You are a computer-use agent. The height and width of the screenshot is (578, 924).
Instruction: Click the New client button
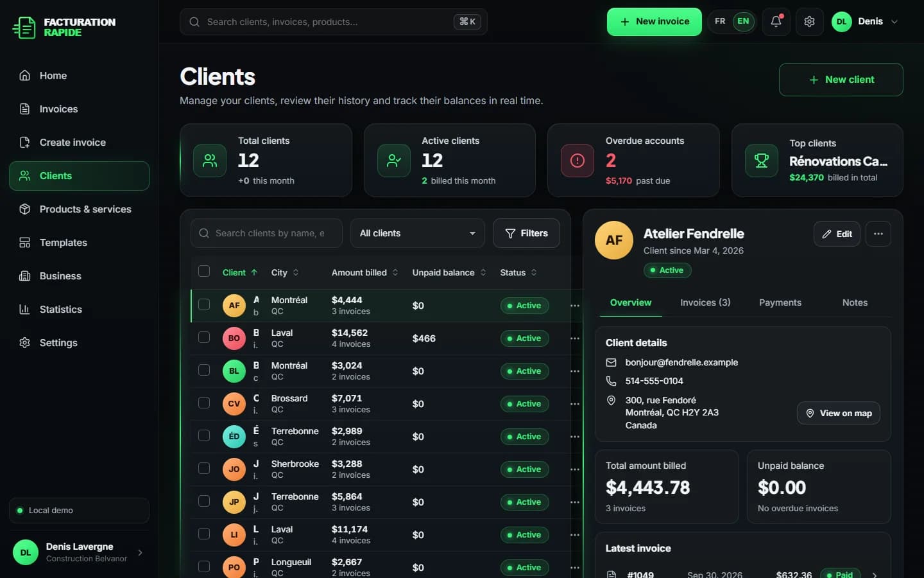point(841,80)
